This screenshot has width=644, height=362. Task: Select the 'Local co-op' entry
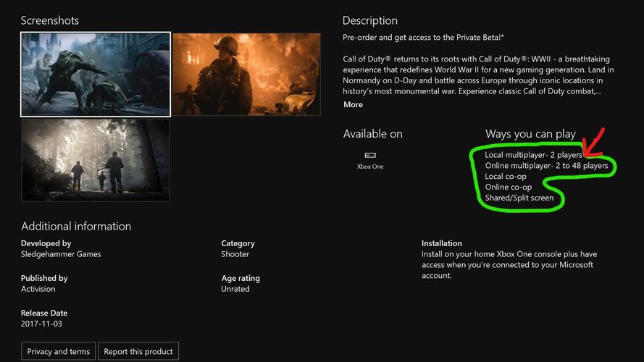[x=505, y=177]
